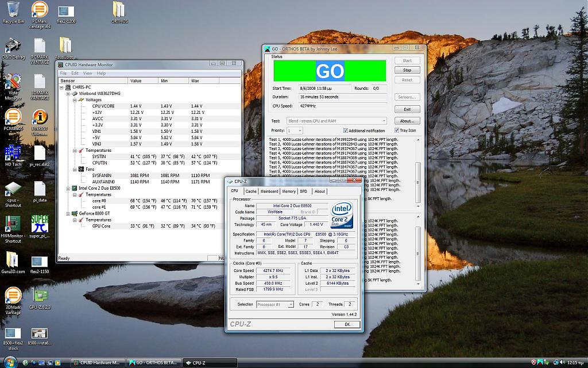Select the GPU Core temperature row
588x368 pixels.
(x=150, y=226)
